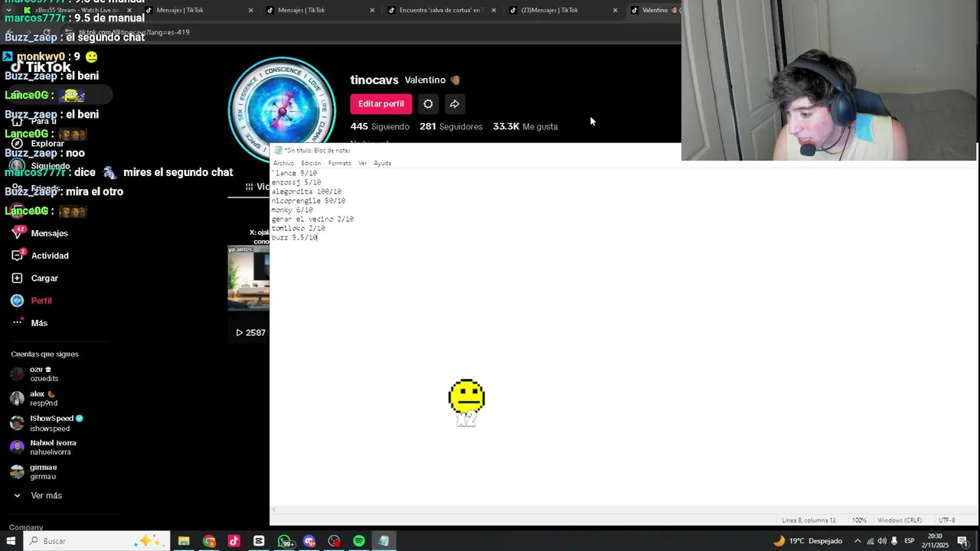This screenshot has width=980, height=551.
Task: Open Discord taskbar icon
Action: point(309,541)
